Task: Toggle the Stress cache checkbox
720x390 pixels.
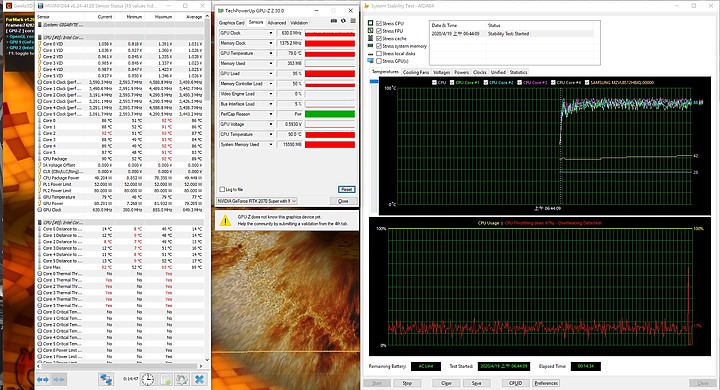Action: pyautogui.click(x=379, y=39)
